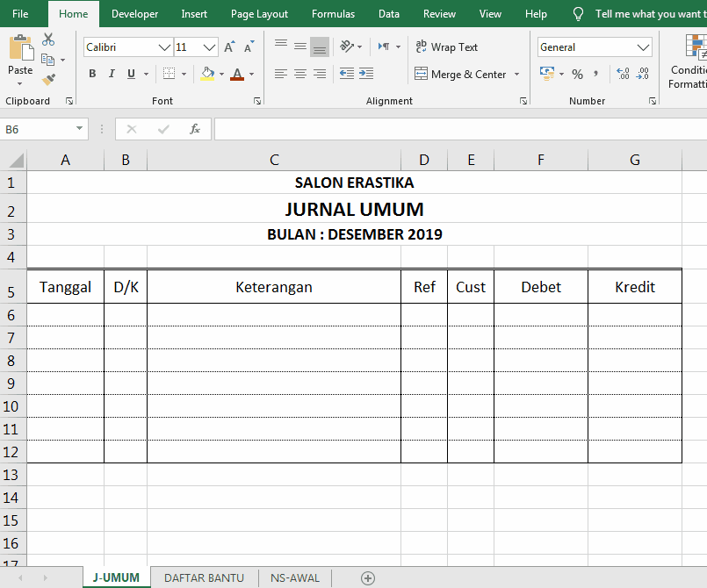Open the Formulas tab

[x=333, y=14]
